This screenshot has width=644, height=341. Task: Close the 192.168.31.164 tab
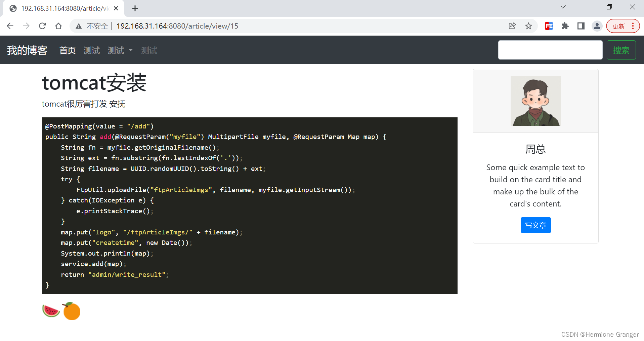click(x=116, y=8)
